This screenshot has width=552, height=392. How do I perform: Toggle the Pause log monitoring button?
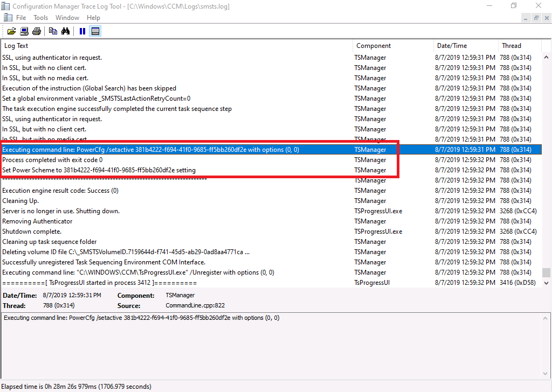click(x=82, y=31)
